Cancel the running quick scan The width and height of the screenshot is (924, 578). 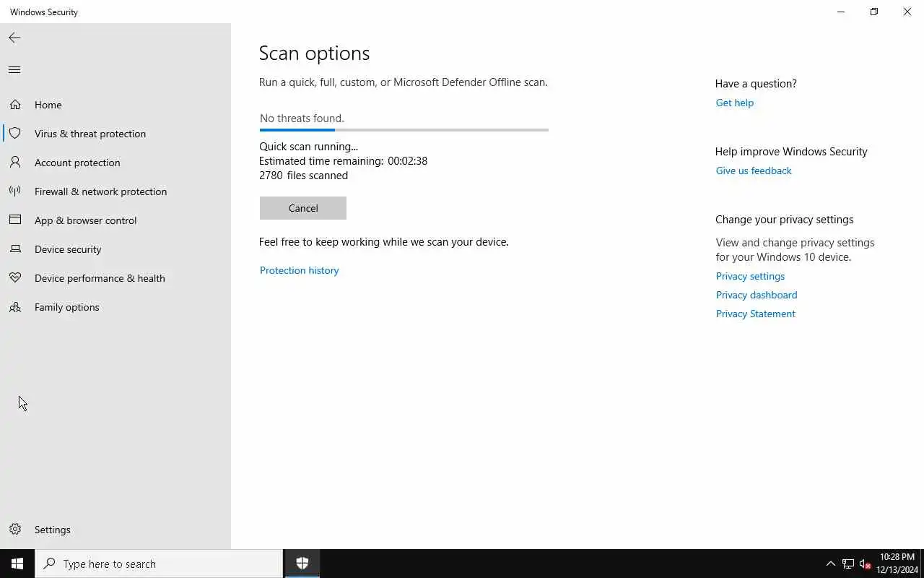tap(303, 208)
